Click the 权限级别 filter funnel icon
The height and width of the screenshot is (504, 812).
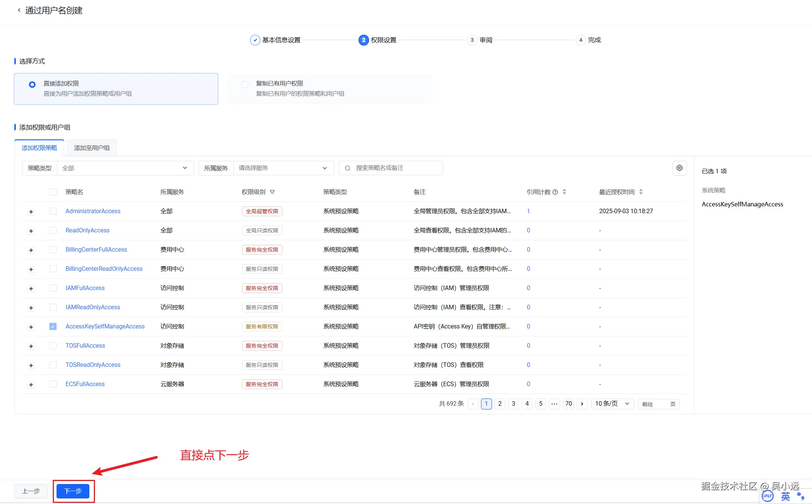(272, 192)
